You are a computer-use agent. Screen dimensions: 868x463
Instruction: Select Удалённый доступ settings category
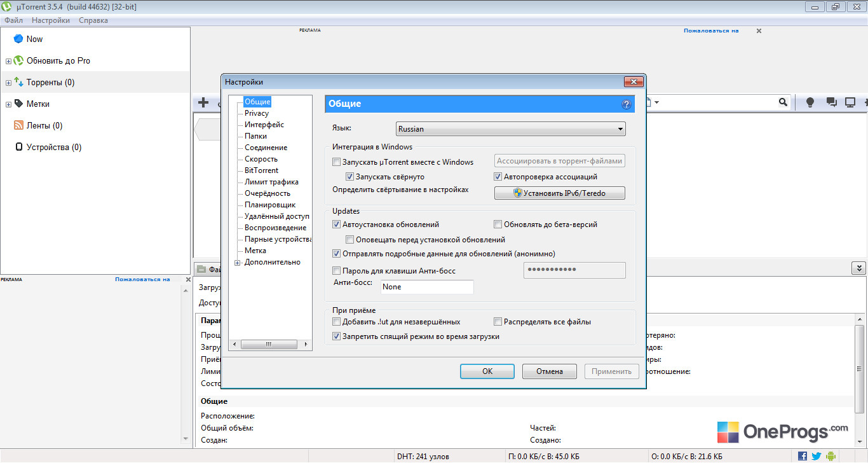pos(277,216)
